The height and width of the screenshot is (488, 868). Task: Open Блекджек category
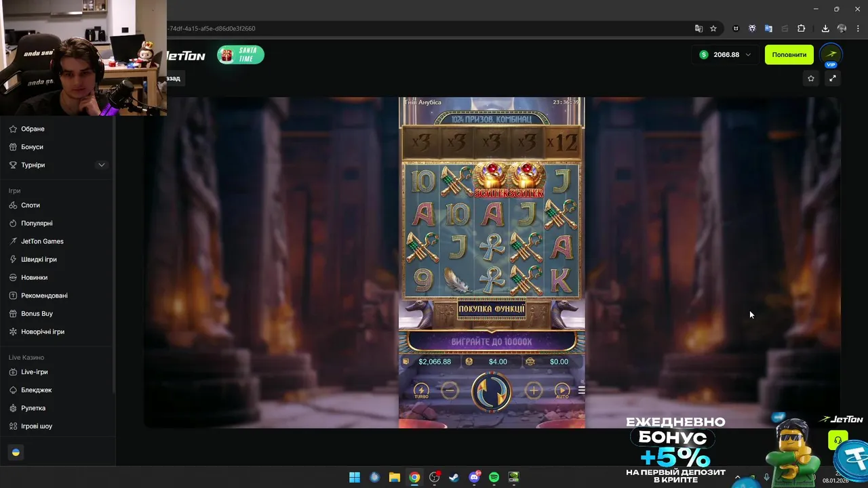37,390
